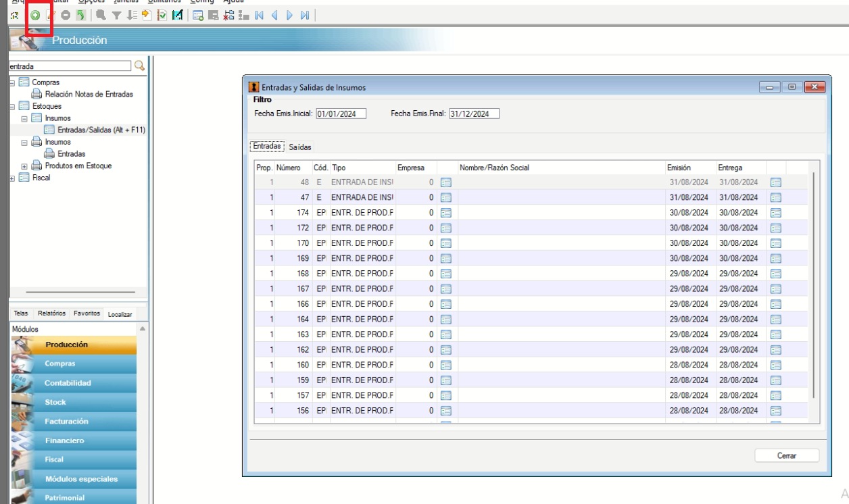
Task: Click the edit record pencil toolbar icon
Action: click(x=50, y=15)
